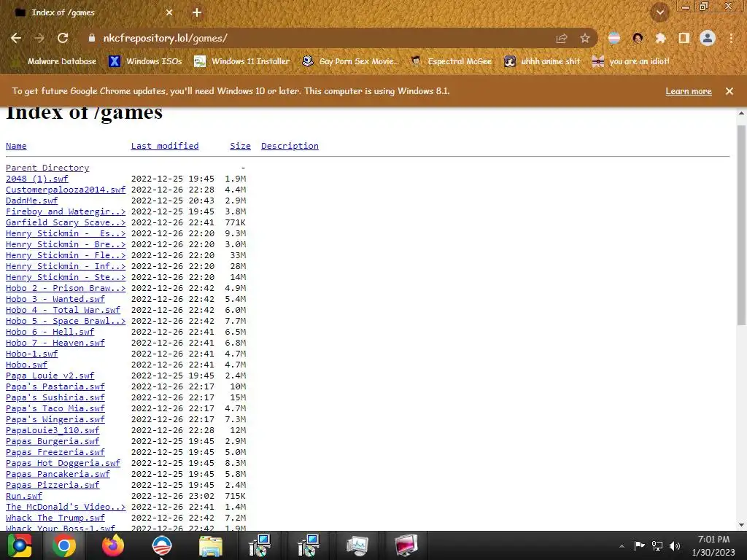
Task: Open Garfield Scary Scavenger file link
Action: click(x=66, y=222)
